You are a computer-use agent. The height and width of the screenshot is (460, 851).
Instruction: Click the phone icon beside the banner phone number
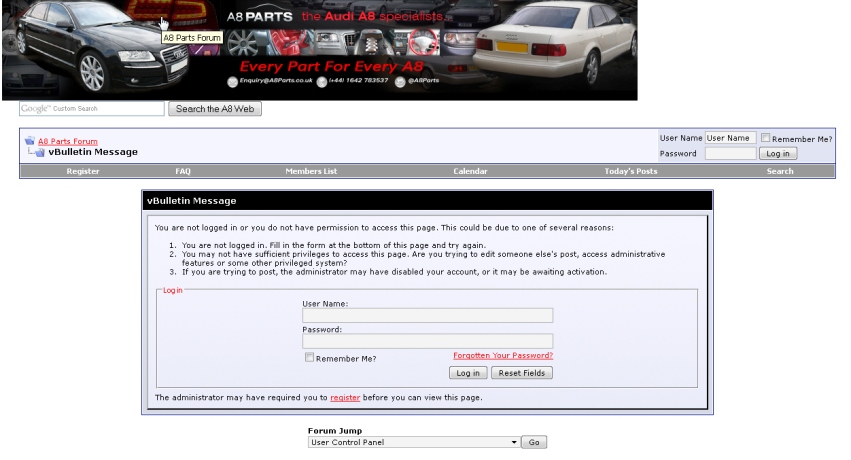tap(323, 82)
